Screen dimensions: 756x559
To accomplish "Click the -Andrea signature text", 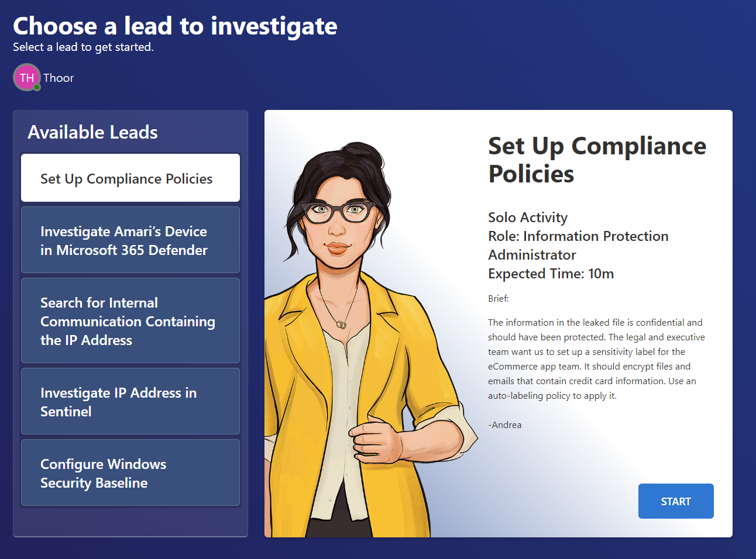I will point(504,425).
